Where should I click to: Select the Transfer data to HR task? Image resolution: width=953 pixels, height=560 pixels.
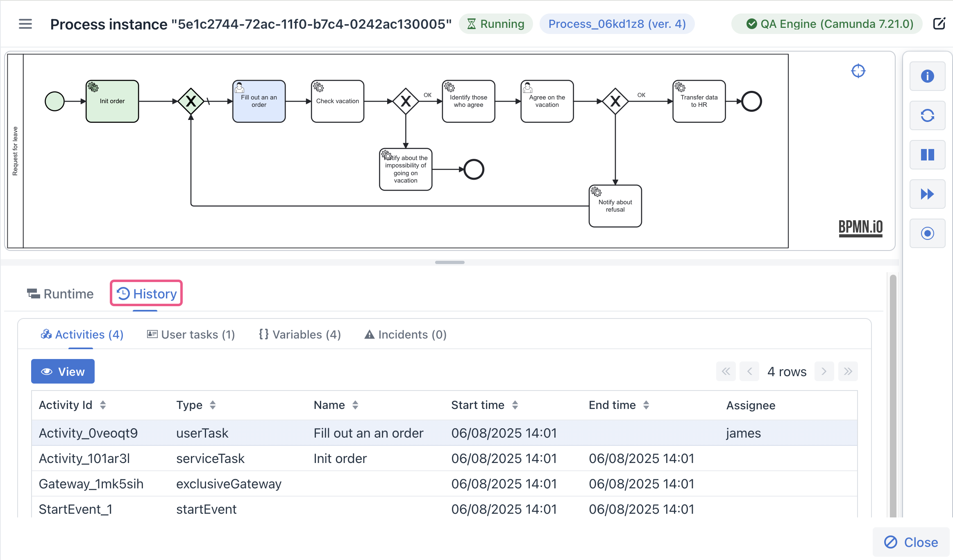coord(699,101)
